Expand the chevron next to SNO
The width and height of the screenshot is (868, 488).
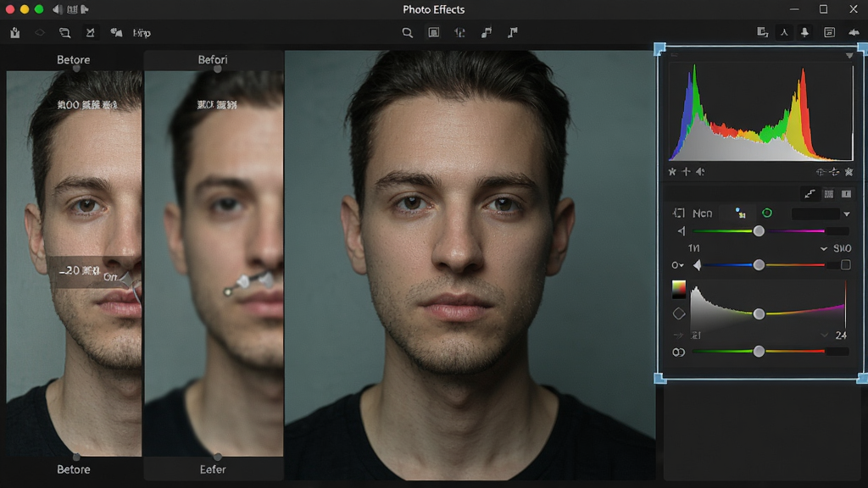point(824,248)
